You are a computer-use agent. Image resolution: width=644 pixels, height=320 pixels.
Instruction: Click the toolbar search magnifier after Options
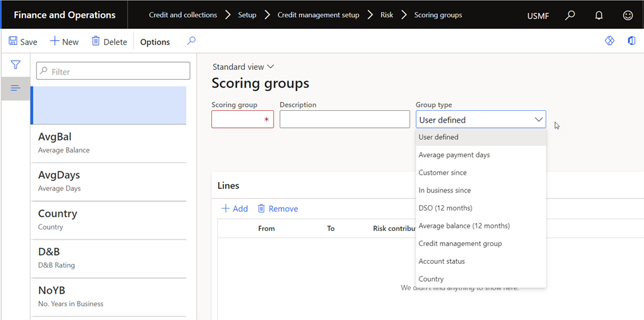pyautogui.click(x=191, y=41)
